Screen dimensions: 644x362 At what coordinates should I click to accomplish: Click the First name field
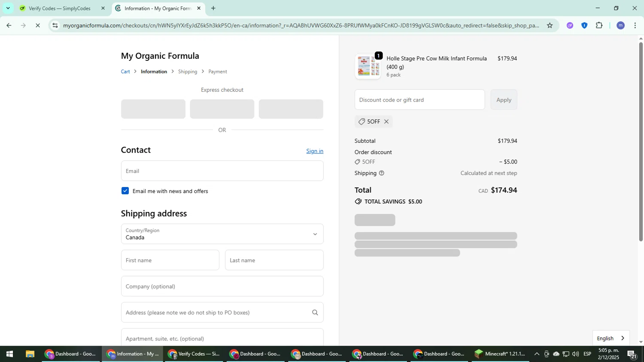click(170, 260)
